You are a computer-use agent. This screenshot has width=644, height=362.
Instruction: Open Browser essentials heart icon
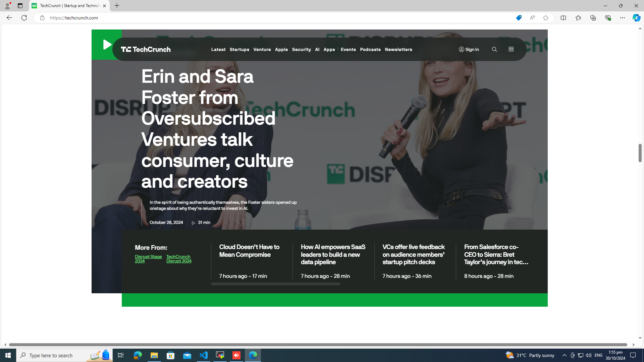point(607,18)
